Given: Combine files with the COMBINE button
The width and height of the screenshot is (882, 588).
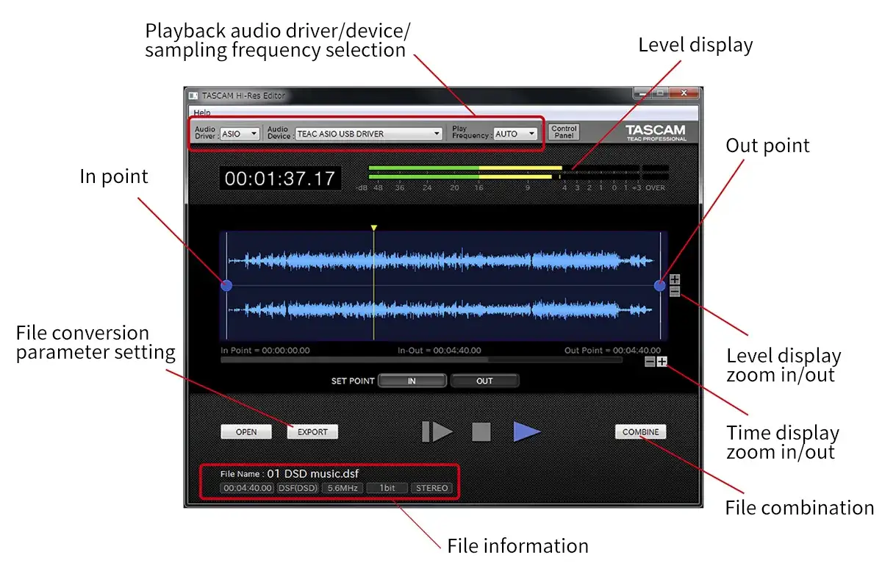Looking at the screenshot, I should pos(639,431).
